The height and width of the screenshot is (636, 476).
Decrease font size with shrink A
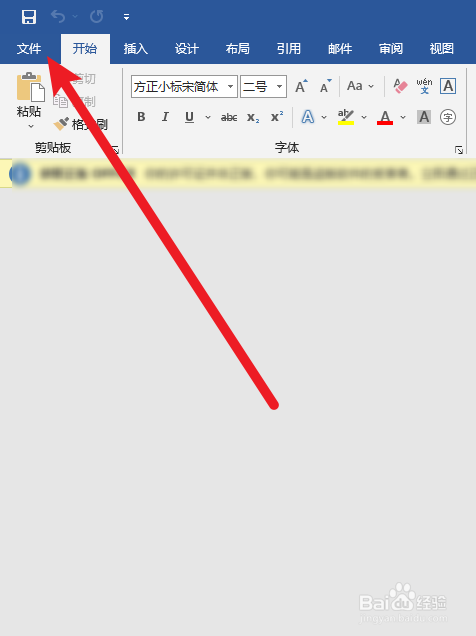click(x=326, y=86)
